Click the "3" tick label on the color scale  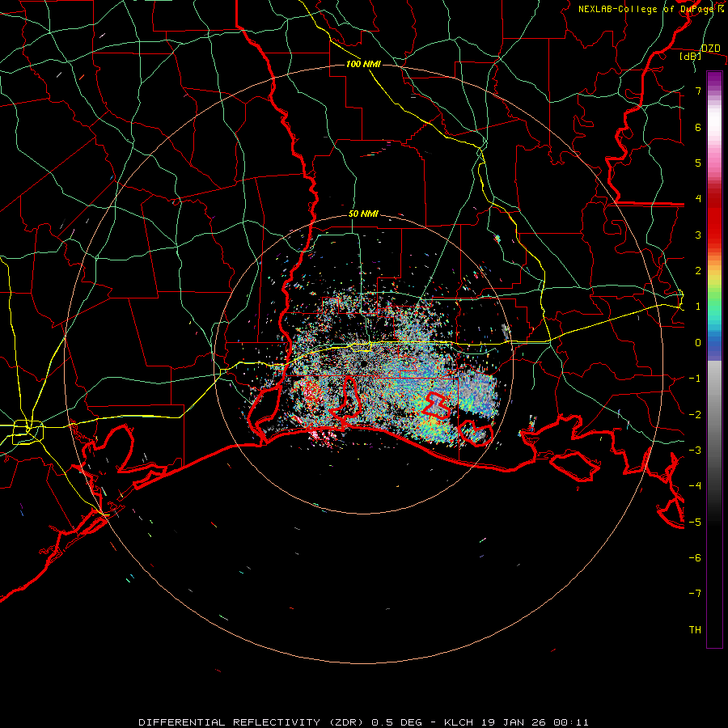(698, 235)
